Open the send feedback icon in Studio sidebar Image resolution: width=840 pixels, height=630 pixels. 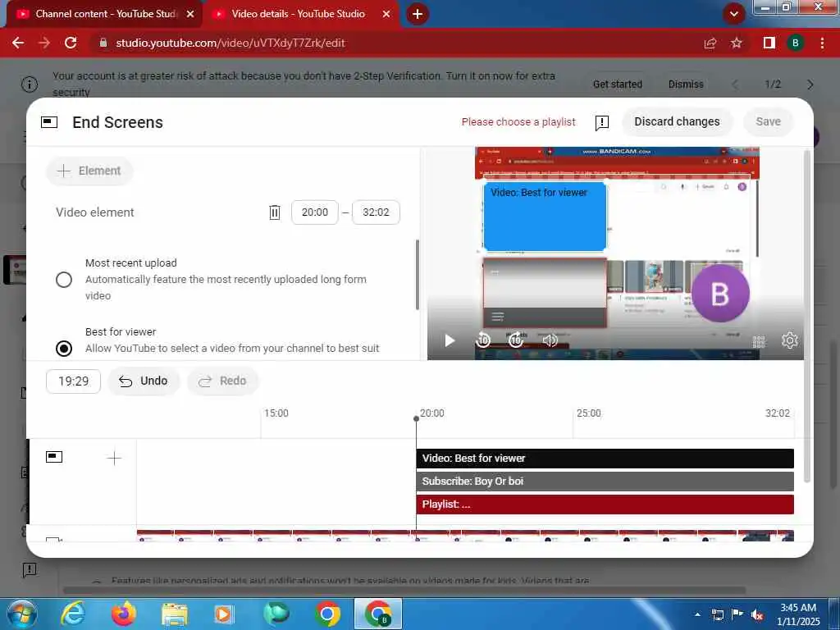click(x=30, y=569)
